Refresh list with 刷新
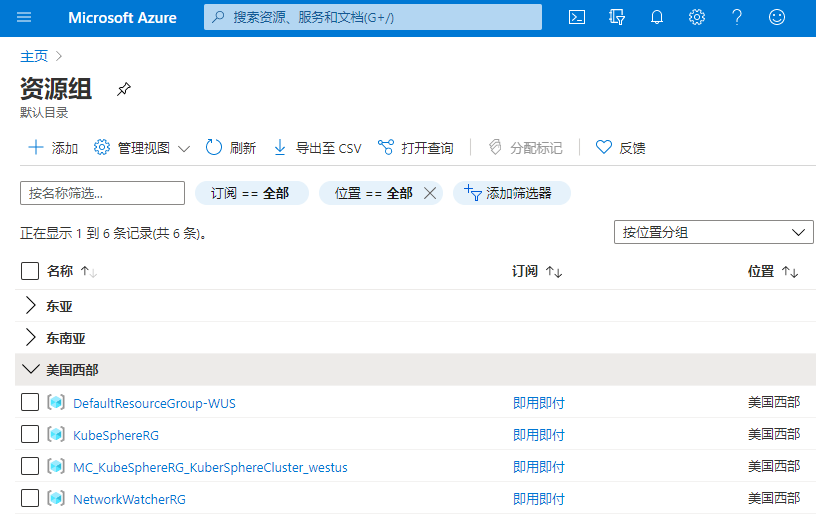 tap(231, 148)
